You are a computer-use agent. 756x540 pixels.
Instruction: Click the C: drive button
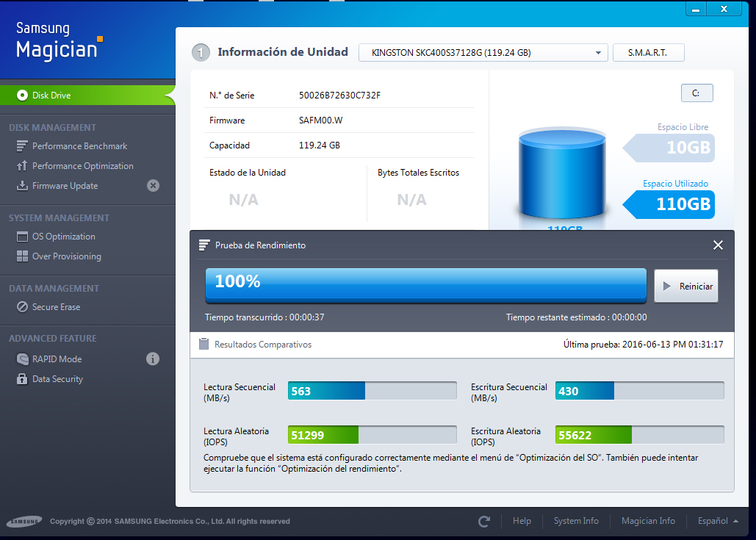pyautogui.click(x=696, y=93)
